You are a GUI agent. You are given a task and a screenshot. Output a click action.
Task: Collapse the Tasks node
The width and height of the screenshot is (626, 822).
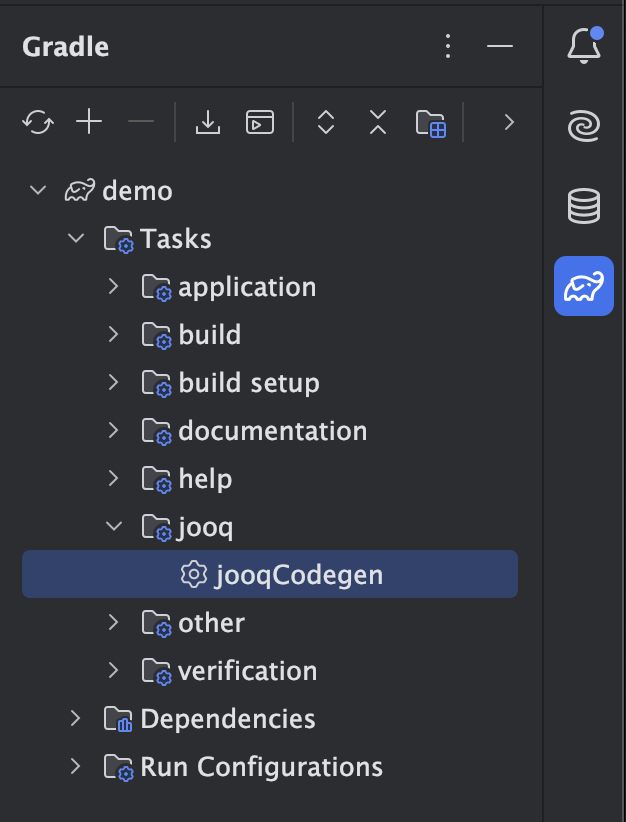76,238
